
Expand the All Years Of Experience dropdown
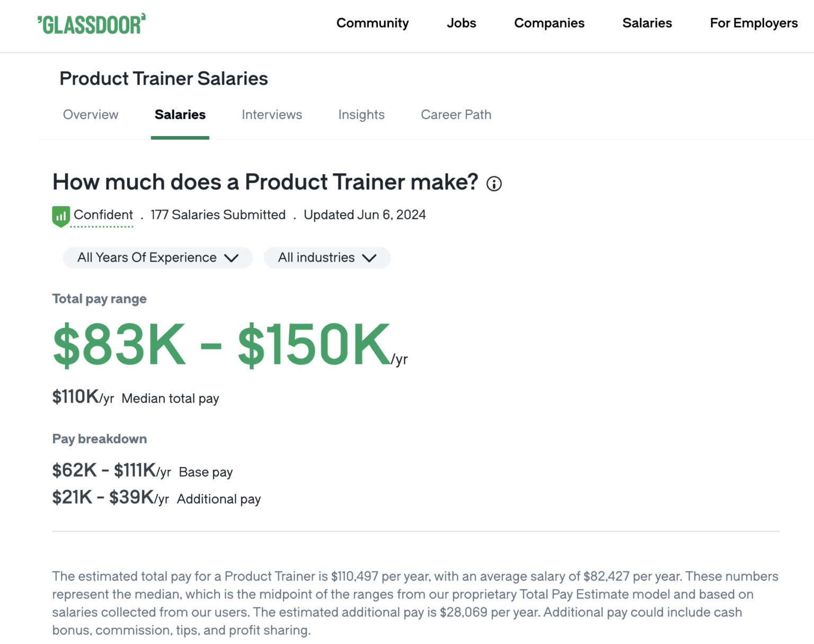pyautogui.click(x=157, y=258)
